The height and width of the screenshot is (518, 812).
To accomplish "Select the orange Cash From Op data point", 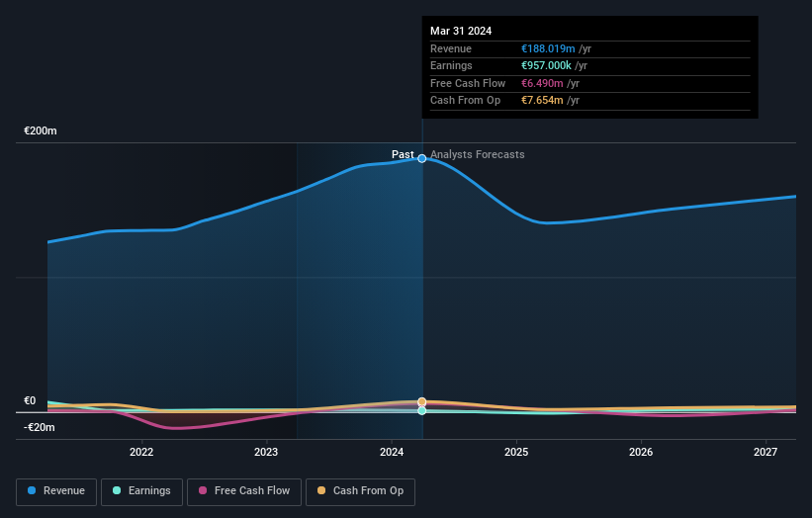I will [422, 401].
